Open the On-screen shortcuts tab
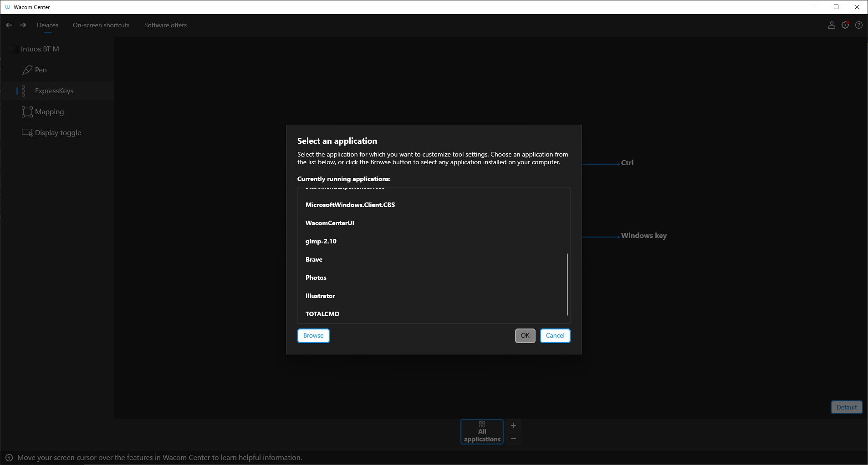 (x=101, y=25)
